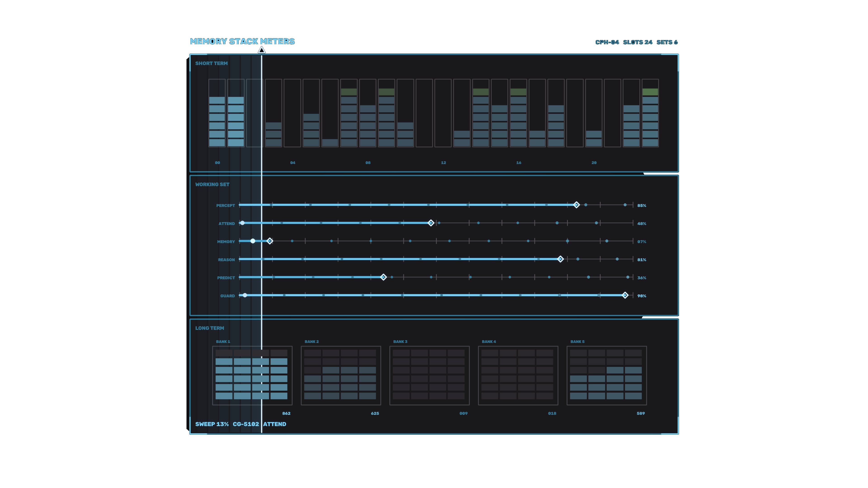Click the SWEEP 13% status text
This screenshot has width=868, height=488.
pyautogui.click(x=212, y=424)
